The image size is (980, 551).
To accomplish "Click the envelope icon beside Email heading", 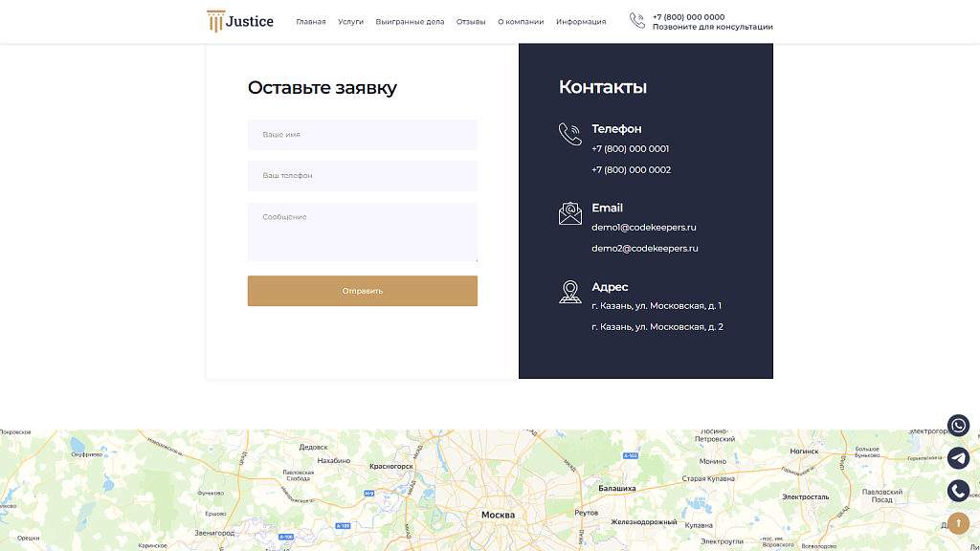I will click(569, 213).
